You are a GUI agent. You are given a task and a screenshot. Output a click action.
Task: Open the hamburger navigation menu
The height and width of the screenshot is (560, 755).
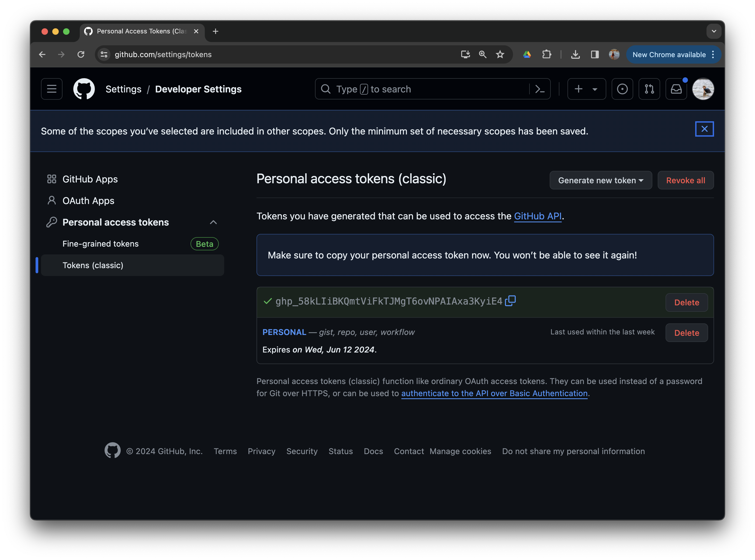[x=51, y=89]
